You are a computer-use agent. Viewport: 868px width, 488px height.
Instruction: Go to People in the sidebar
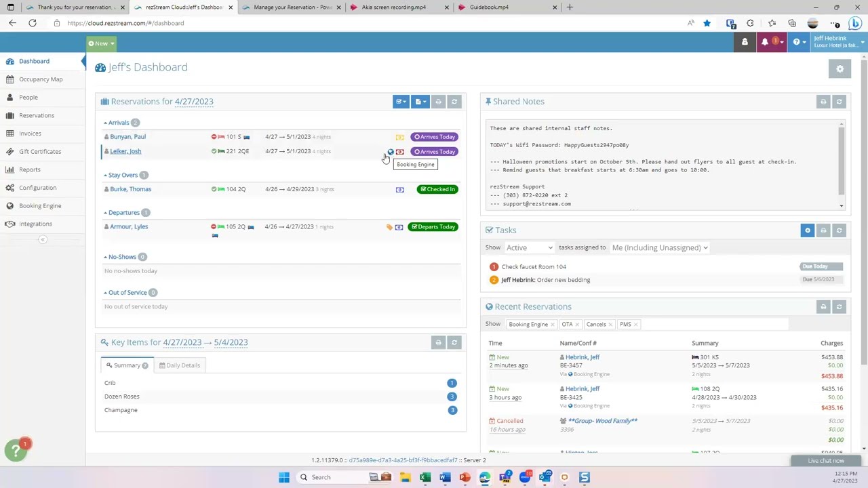[x=28, y=98]
